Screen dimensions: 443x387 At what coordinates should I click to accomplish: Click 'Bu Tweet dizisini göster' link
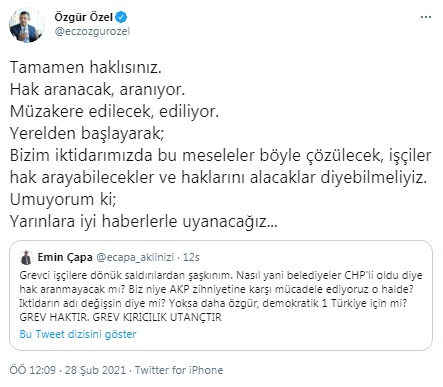coord(78,334)
